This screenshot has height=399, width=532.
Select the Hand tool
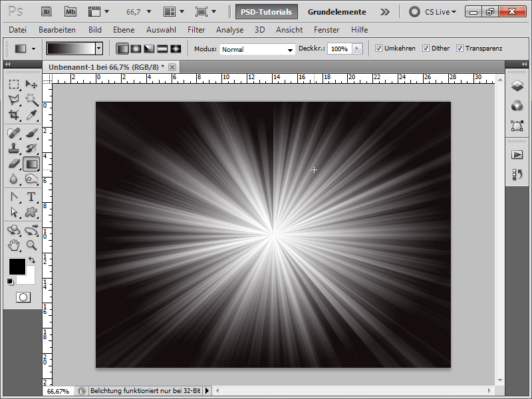click(14, 245)
